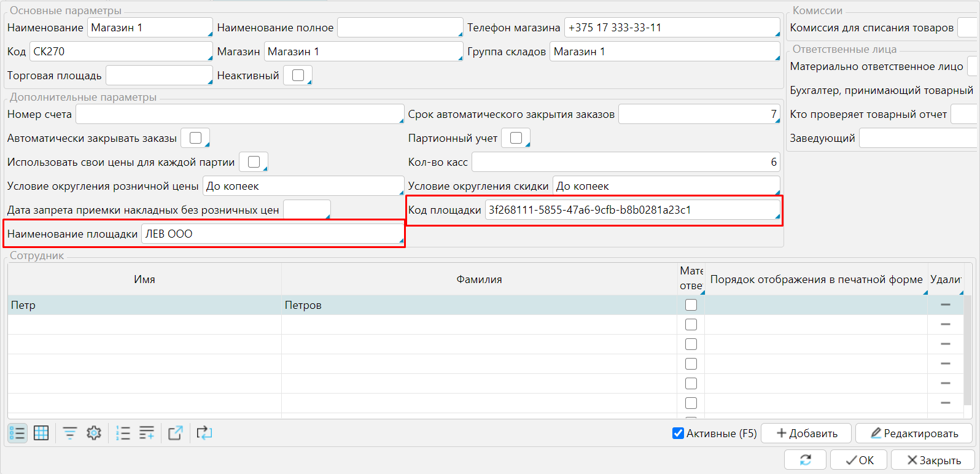Viewport: 980px width, 474px height.
Task: Click into the Наименование площадки field
Action: [x=271, y=234]
